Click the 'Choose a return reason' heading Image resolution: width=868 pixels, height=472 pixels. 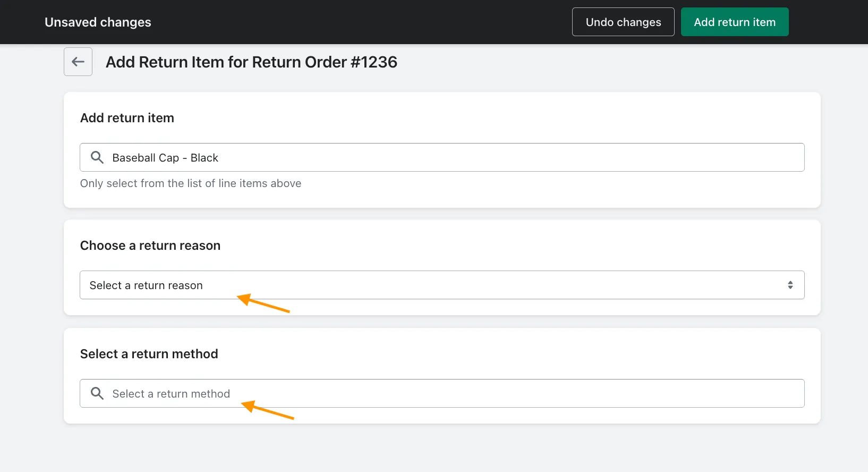pos(150,246)
